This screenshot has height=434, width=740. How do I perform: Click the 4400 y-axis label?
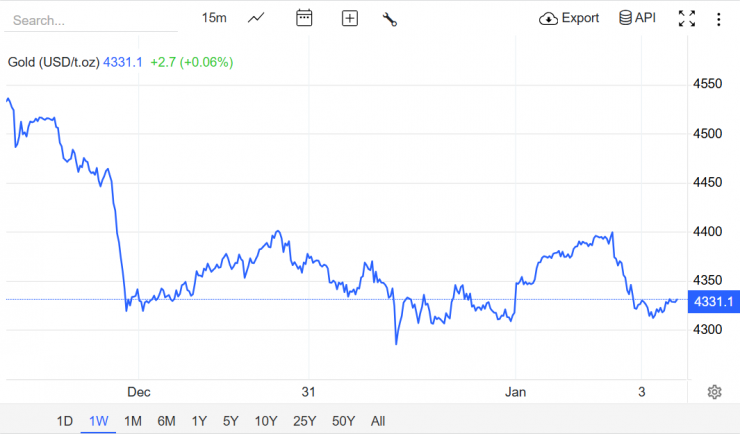click(707, 232)
